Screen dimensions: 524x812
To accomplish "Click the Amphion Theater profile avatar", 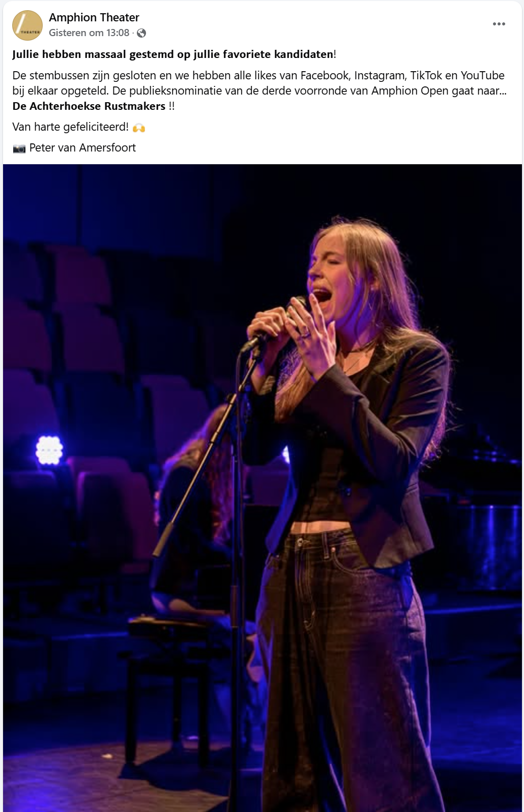I will click(27, 25).
